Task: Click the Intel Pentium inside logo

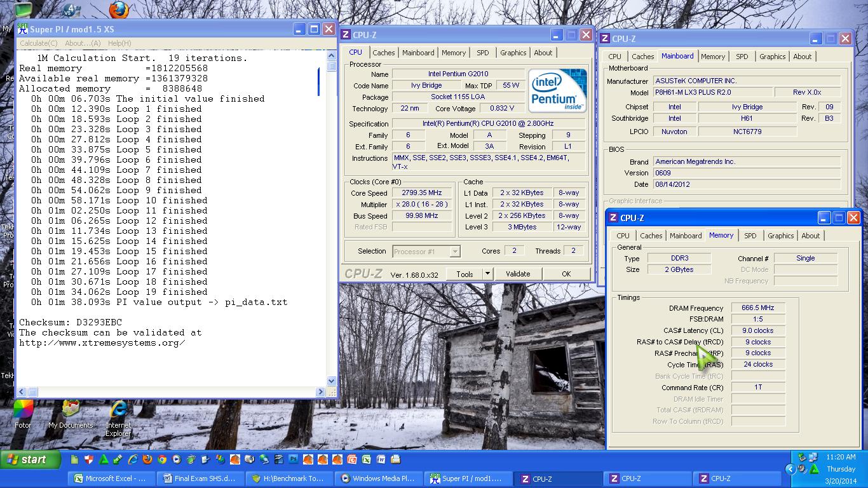Action: (x=557, y=91)
